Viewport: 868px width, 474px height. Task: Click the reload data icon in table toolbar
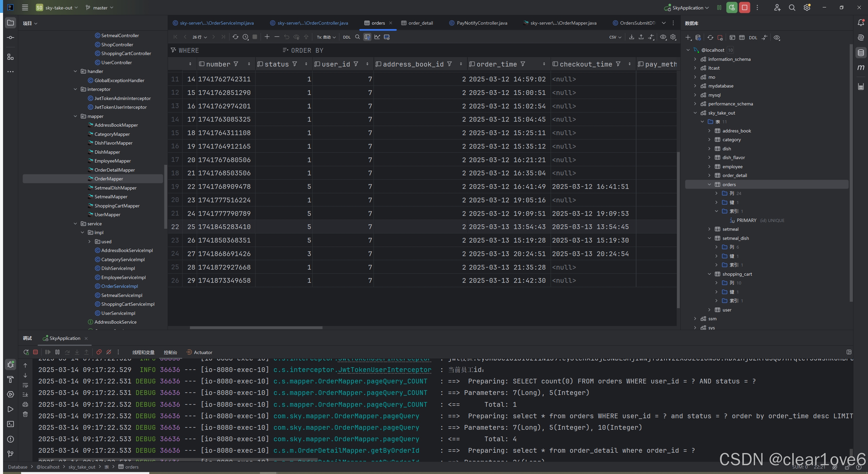click(235, 37)
